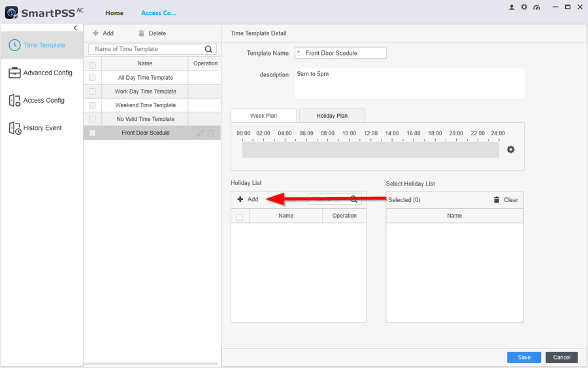Click the Time Template search magnifier icon
Viewport: 588px width, 368px height.
pos(209,49)
